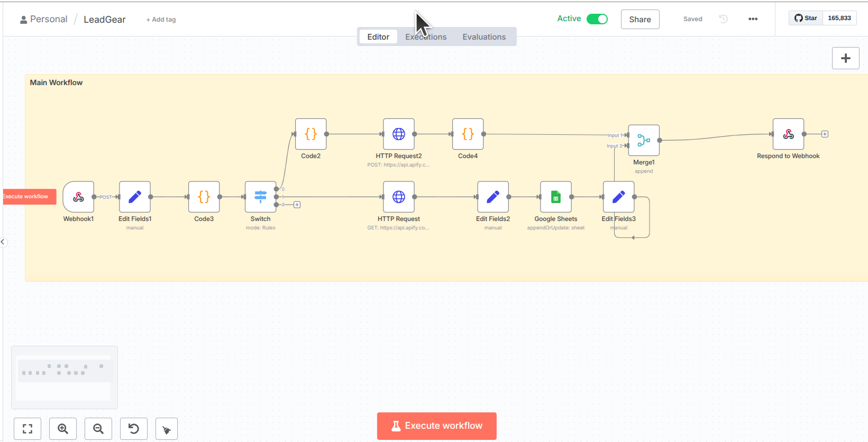Open the HTTP Request2 node
Screen dimensions: 868x442
coord(399,134)
